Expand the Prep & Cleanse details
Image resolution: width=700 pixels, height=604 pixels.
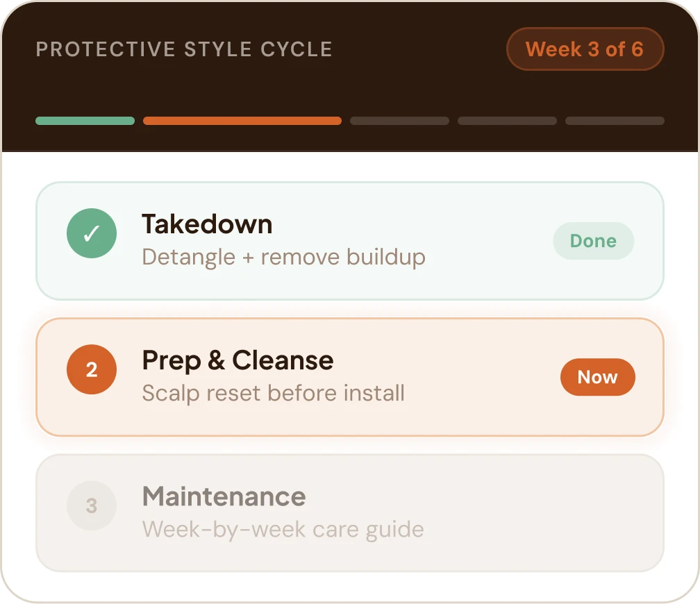point(349,377)
